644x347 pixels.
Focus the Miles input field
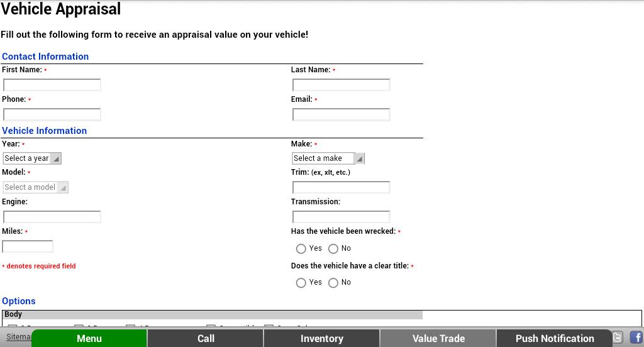[28, 246]
